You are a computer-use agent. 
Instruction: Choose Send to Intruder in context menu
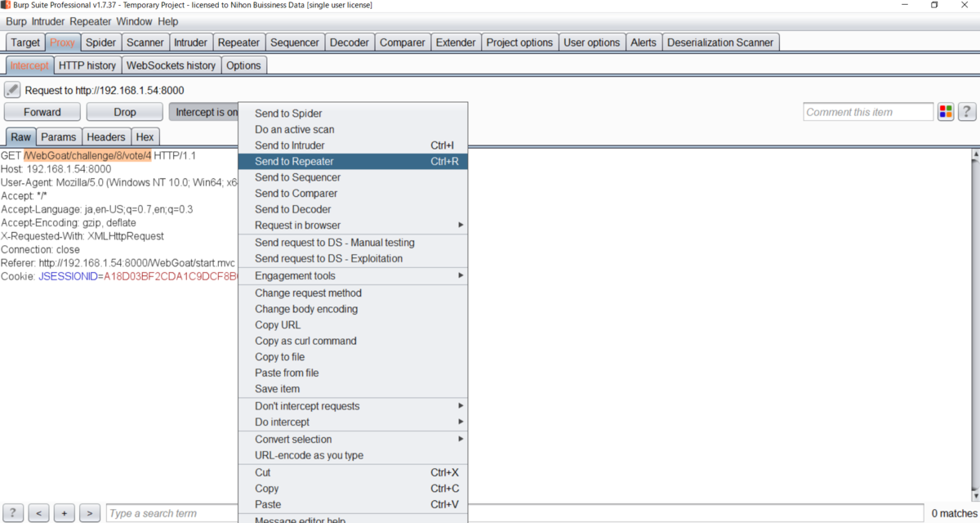click(x=353, y=145)
